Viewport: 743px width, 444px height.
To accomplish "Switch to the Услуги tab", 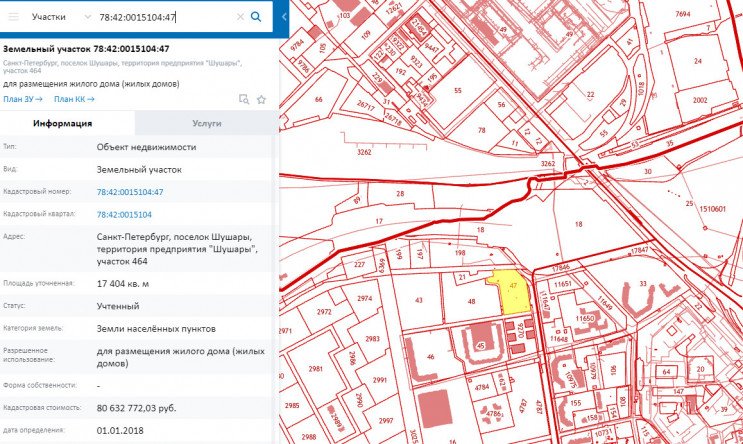I will [x=207, y=123].
